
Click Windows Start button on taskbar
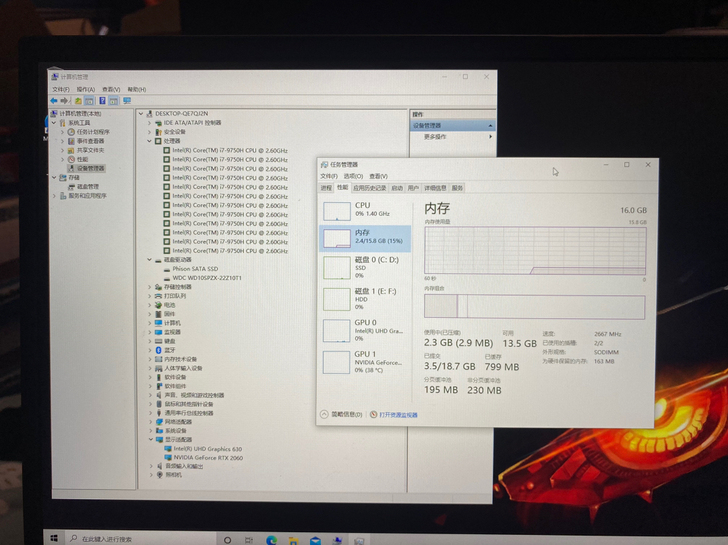[x=54, y=539]
